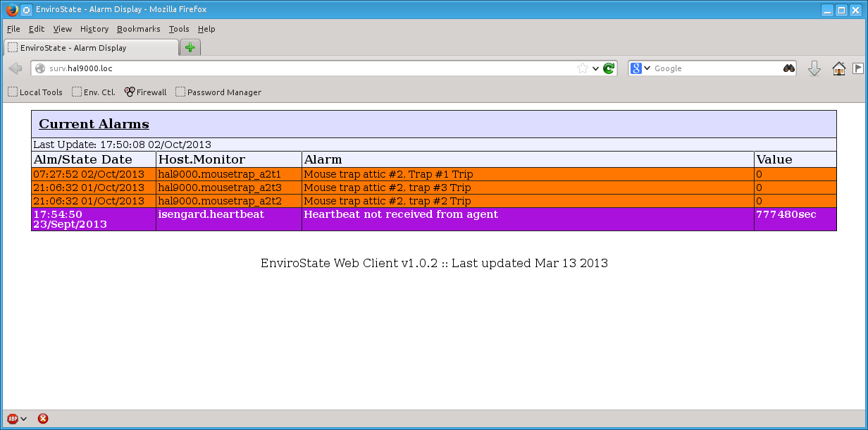
Task: Click in the Google search field
Action: pyautogui.click(x=715, y=68)
